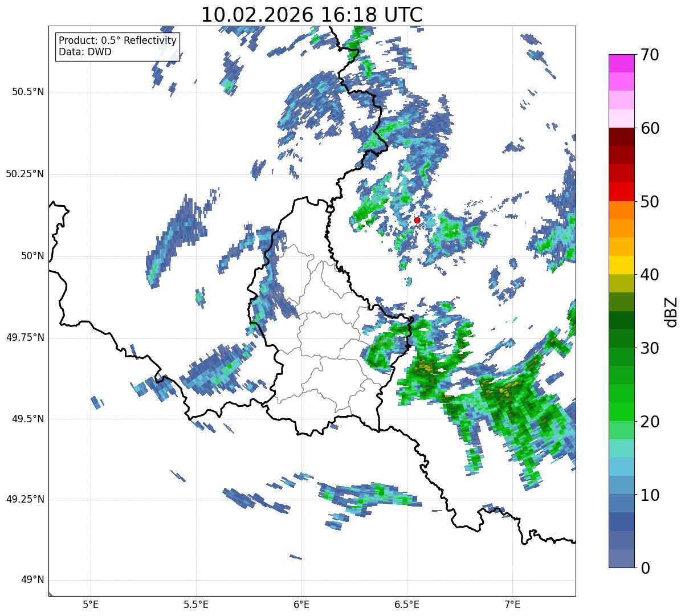Click the plot title "10.02.2026 16:18 UTC"
Screen dimensions: 685x616
tap(312, 15)
